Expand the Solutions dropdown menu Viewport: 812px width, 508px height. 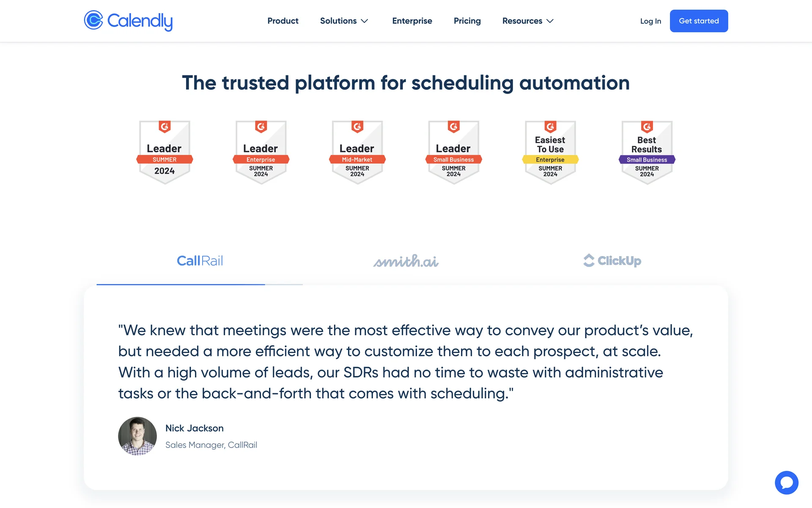pyautogui.click(x=338, y=21)
